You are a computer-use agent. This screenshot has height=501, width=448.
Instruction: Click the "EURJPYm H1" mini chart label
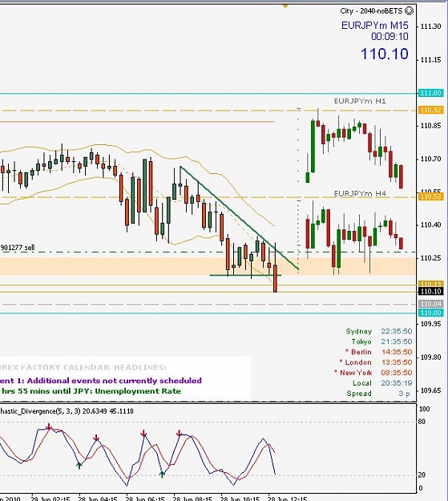(x=360, y=101)
